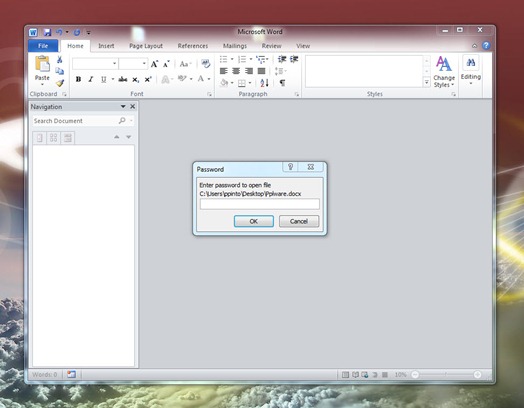Select Center alignment
524x408 pixels.
pos(236,71)
